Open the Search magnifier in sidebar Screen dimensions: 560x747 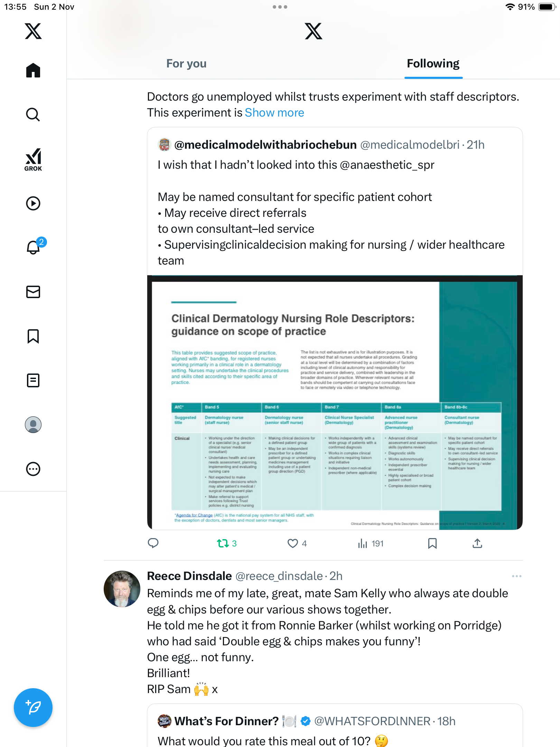click(x=33, y=115)
